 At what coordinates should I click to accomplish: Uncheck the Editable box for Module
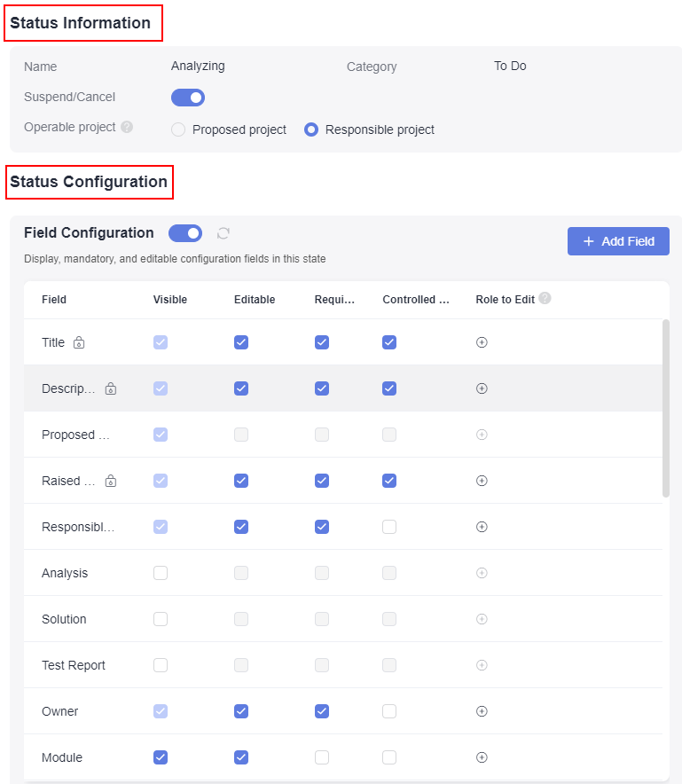[x=241, y=757]
